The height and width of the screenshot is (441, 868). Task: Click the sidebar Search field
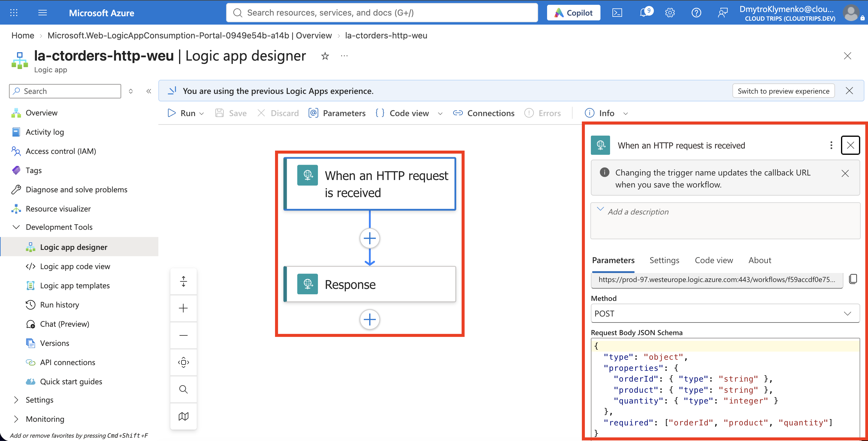click(65, 91)
